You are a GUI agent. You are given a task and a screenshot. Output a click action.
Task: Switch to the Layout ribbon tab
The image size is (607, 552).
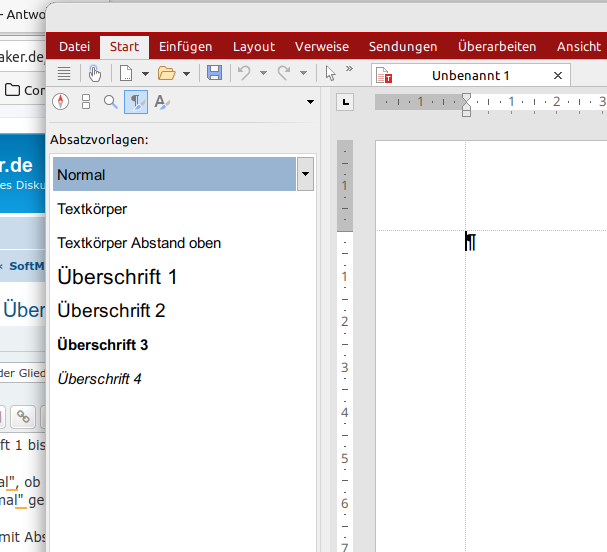coord(254,46)
